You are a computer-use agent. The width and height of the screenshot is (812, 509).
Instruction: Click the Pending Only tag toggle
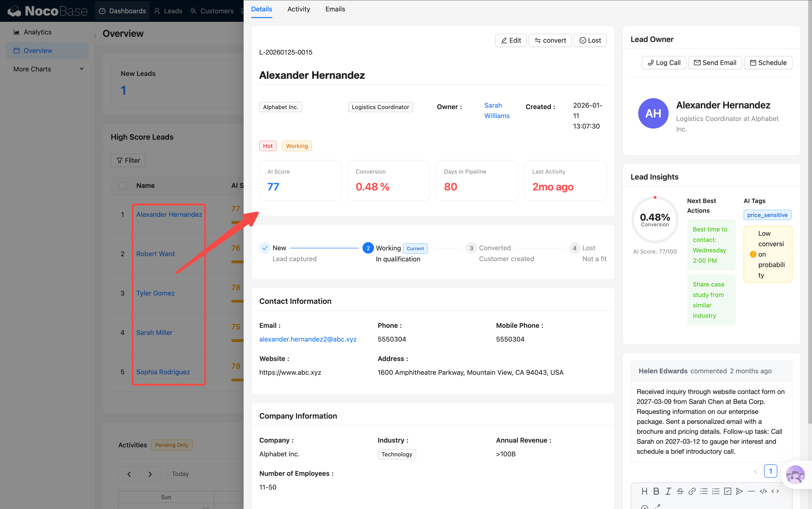[x=171, y=445]
